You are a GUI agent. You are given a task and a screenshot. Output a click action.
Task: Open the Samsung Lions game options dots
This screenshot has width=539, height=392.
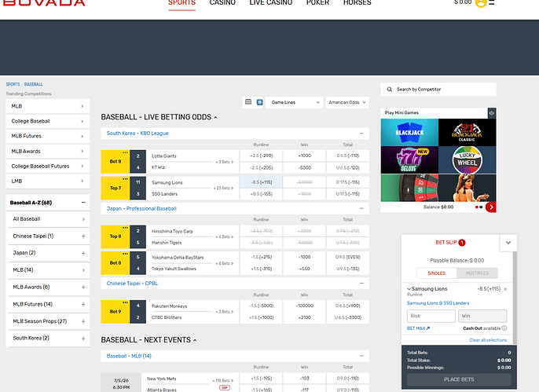[125, 179]
